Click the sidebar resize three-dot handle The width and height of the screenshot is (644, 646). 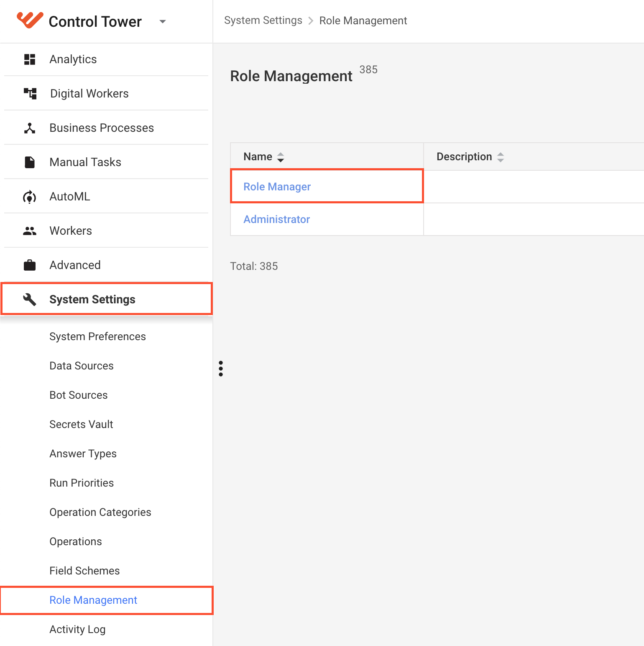[x=221, y=369]
